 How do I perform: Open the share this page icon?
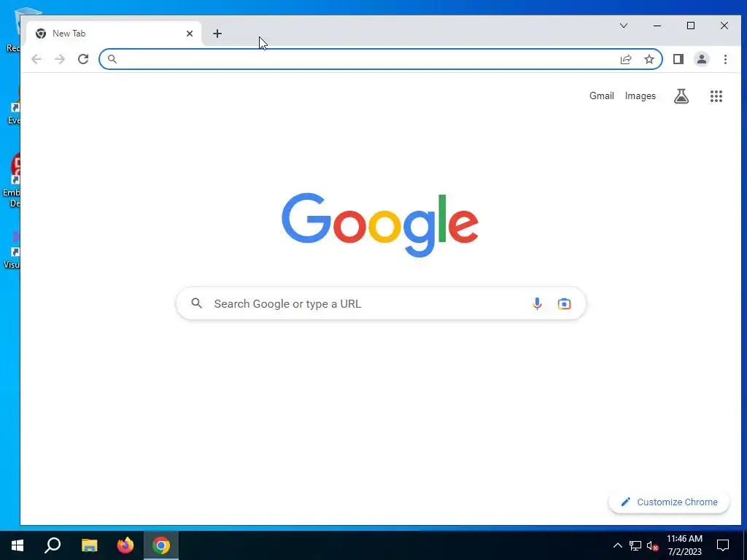click(x=625, y=59)
